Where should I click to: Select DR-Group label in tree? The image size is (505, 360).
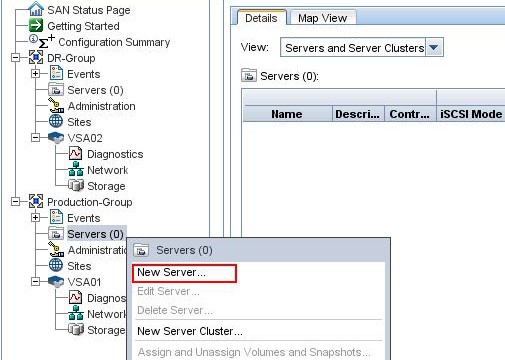(x=71, y=58)
